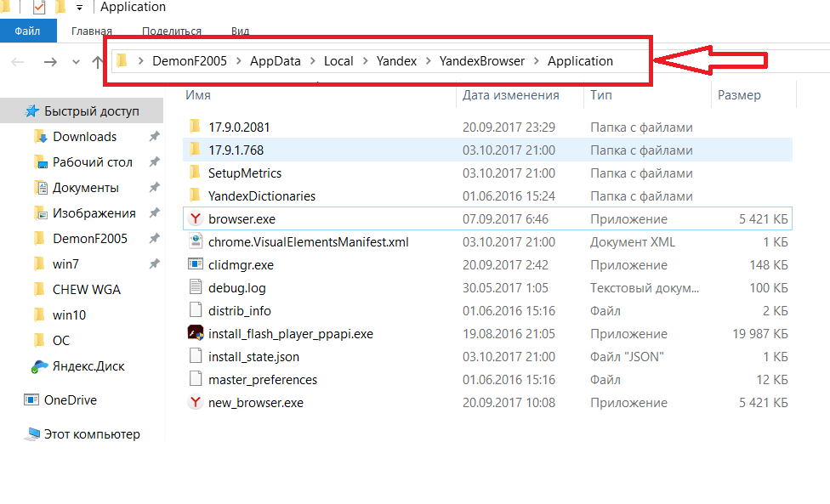Click pin icon next to Изображения

click(154, 212)
